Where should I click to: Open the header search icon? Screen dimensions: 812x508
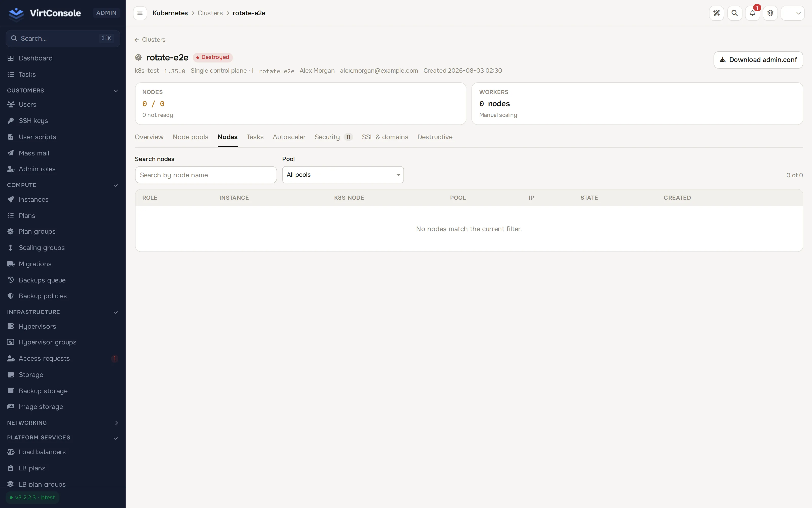pos(735,13)
